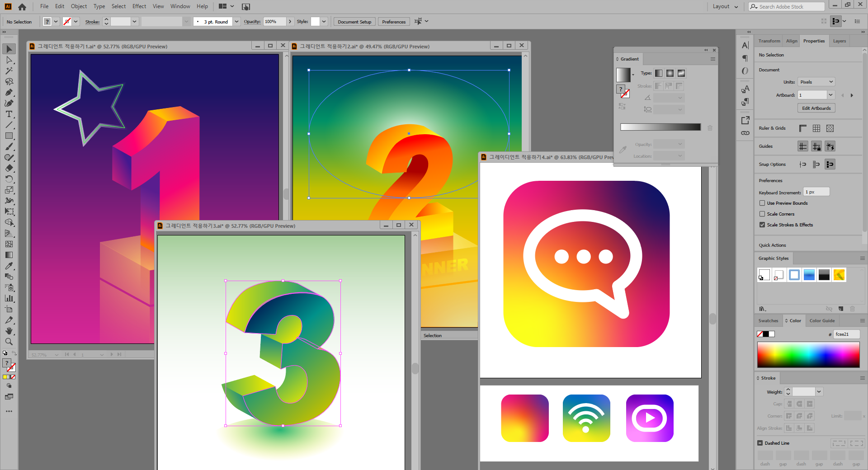Select the Type tool

[x=9, y=114]
